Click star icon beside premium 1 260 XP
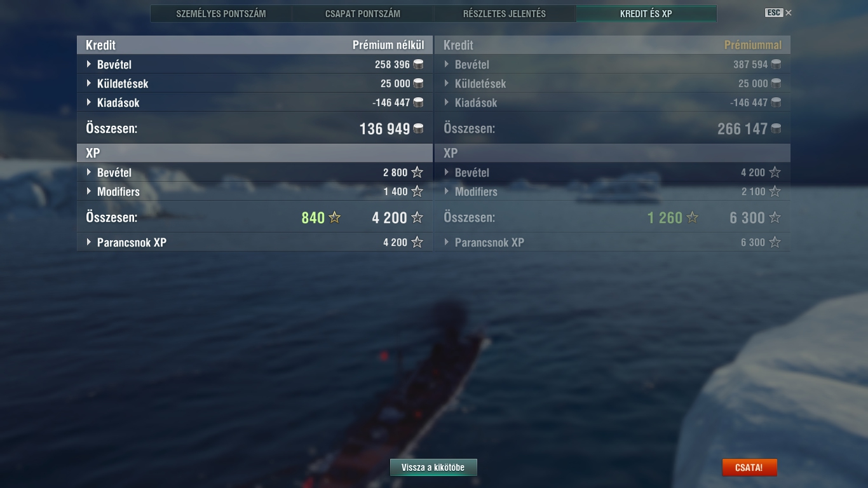This screenshot has width=868, height=488. [692, 217]
